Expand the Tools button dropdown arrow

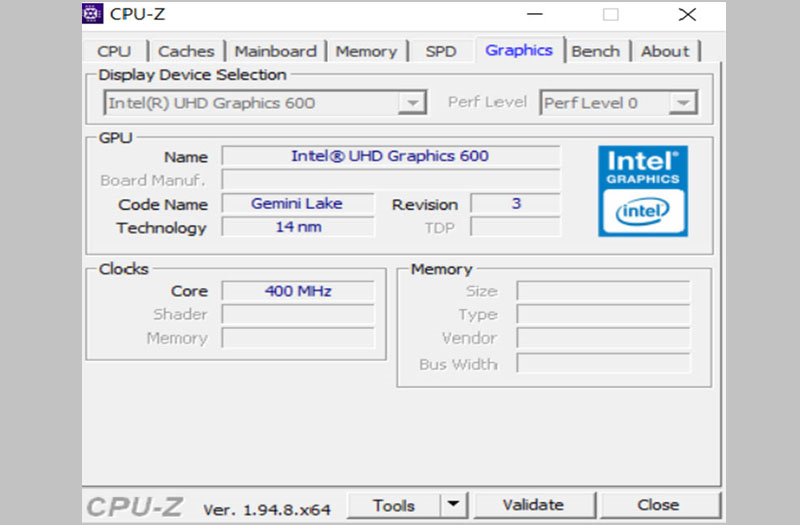click(x=454, y=505)
